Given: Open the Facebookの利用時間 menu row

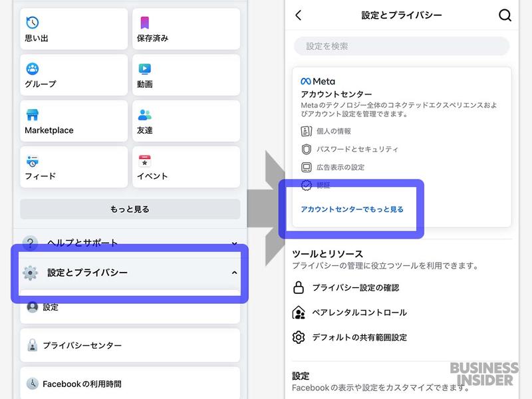Looking at the screenshot, I should (x=130, y=384).
